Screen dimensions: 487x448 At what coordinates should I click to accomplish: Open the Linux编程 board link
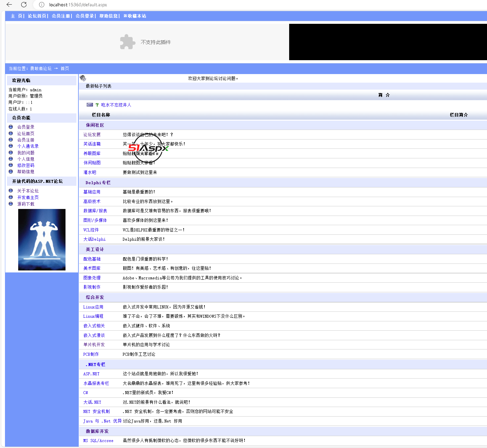click(x=93, y=316)
